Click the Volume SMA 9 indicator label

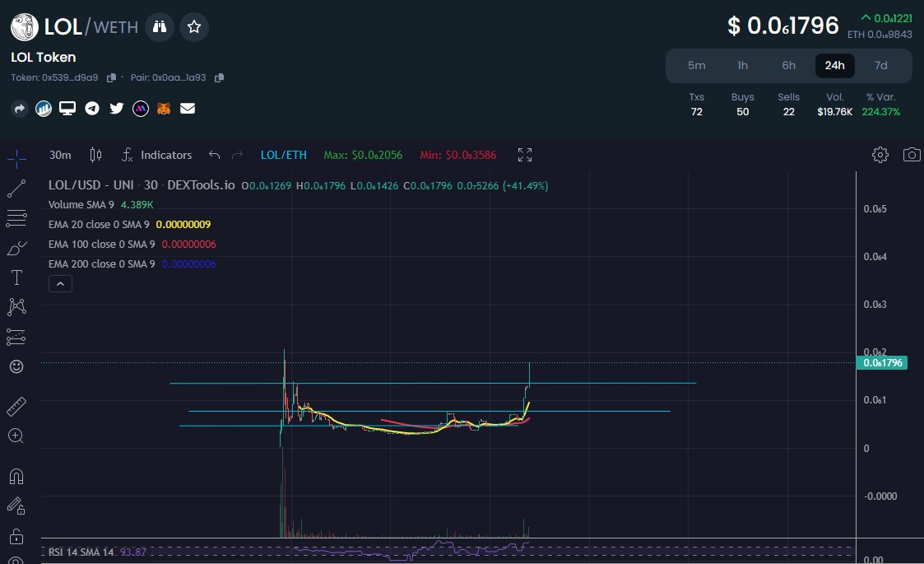coord(81,205)
